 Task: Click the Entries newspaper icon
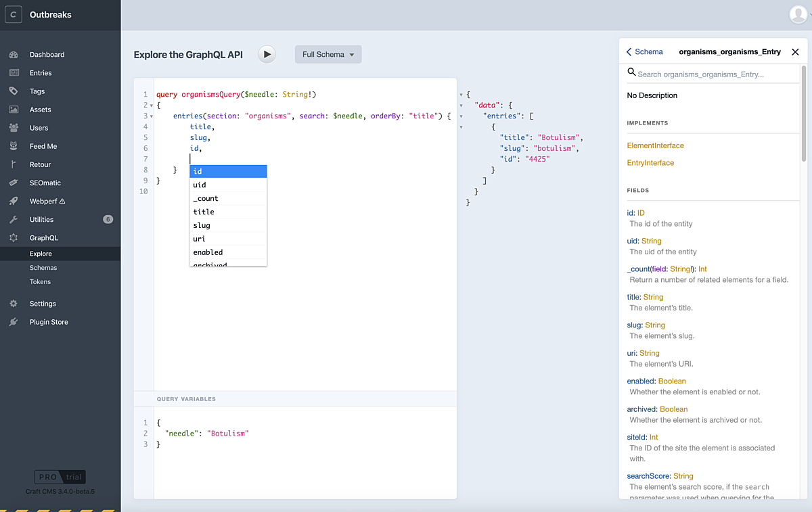tap(14, 73)
